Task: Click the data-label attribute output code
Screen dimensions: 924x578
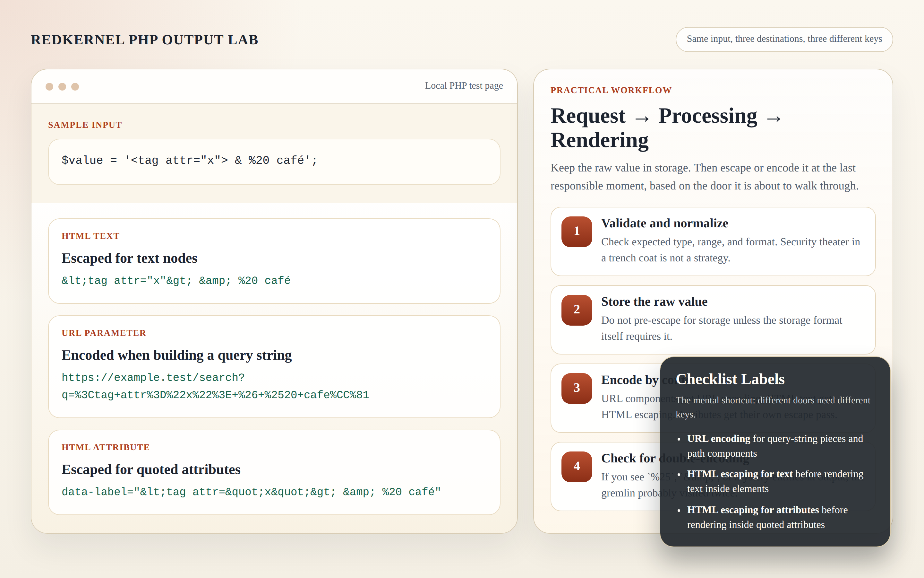Action: [x=251, y=492]
